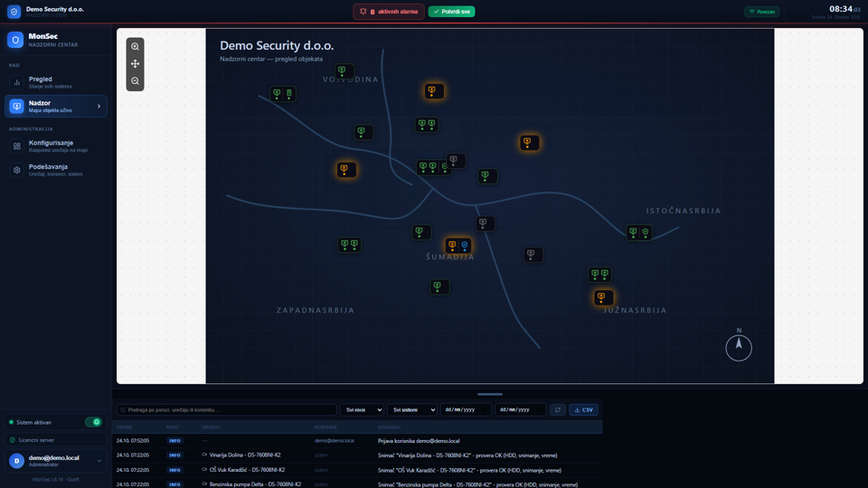This screenshot has height=488, width=868.
Task: Click the first dd/mm/yyyy start date field
Action: tap(466, 410)
